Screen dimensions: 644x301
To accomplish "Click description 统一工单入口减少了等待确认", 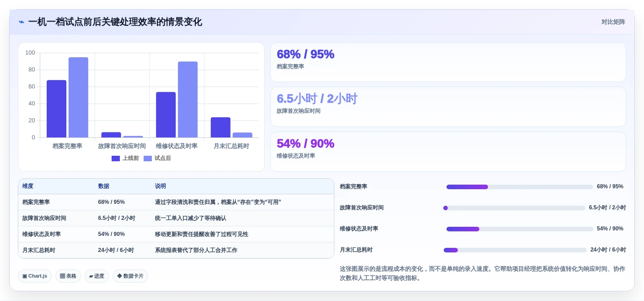I will (190, 218).
